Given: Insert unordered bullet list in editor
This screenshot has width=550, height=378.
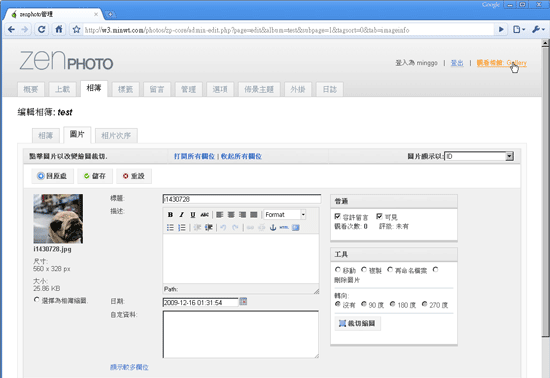Looking at the screenshot, I should click(x=170, y=228).
